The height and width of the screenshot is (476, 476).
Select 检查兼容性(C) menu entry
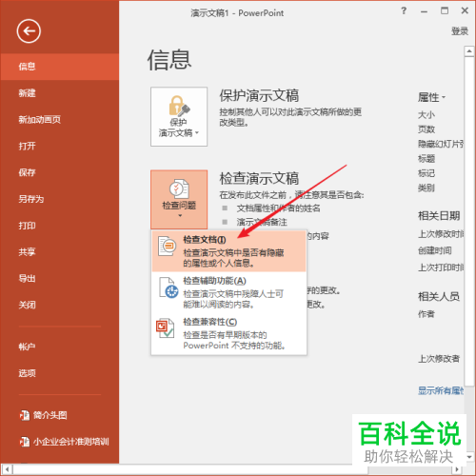point(228,333)
